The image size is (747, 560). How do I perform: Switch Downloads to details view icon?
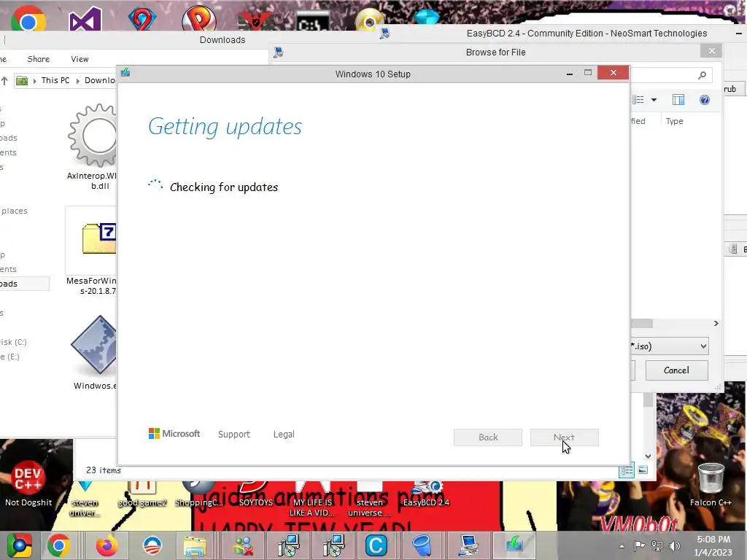tap(627, 470)
